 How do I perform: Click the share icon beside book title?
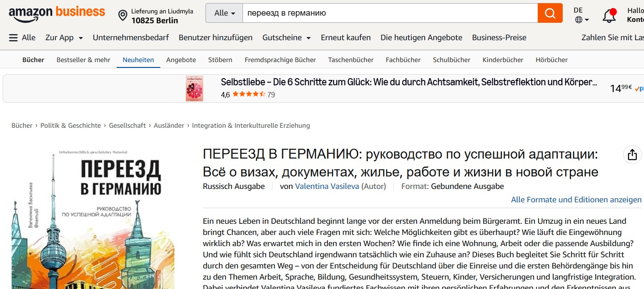click(x=632, y=155)
